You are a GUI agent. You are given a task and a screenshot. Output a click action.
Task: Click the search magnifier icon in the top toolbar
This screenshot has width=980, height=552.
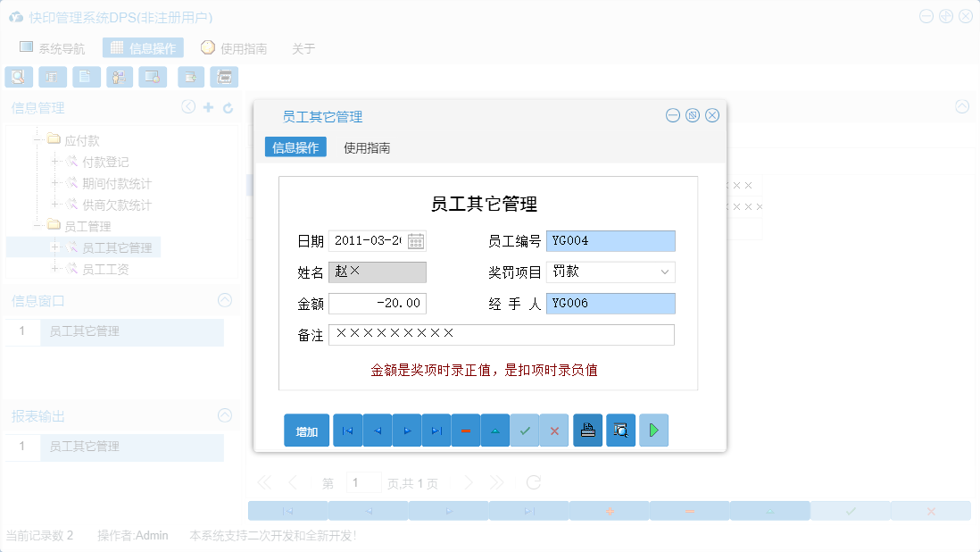[x=18, y=77]
